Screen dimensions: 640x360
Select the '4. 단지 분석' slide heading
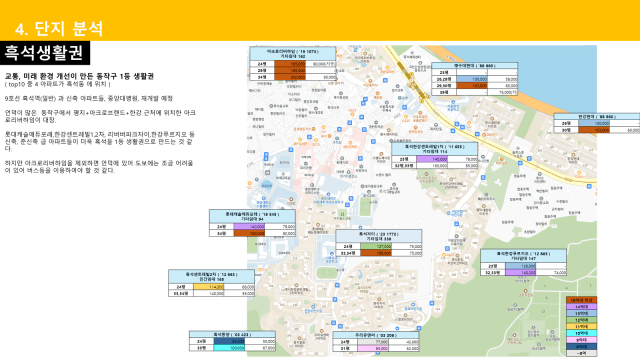[x=59, y=29]
